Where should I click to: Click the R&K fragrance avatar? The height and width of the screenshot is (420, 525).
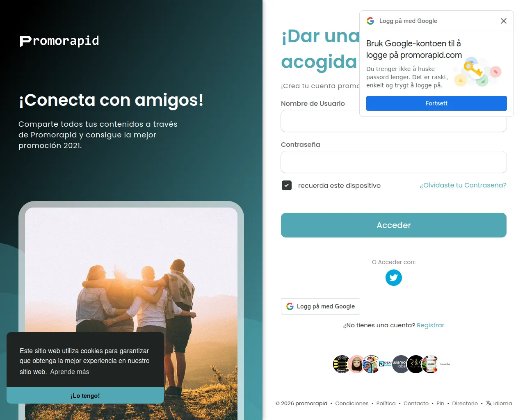pyautogui.click(x=415, y=364)
